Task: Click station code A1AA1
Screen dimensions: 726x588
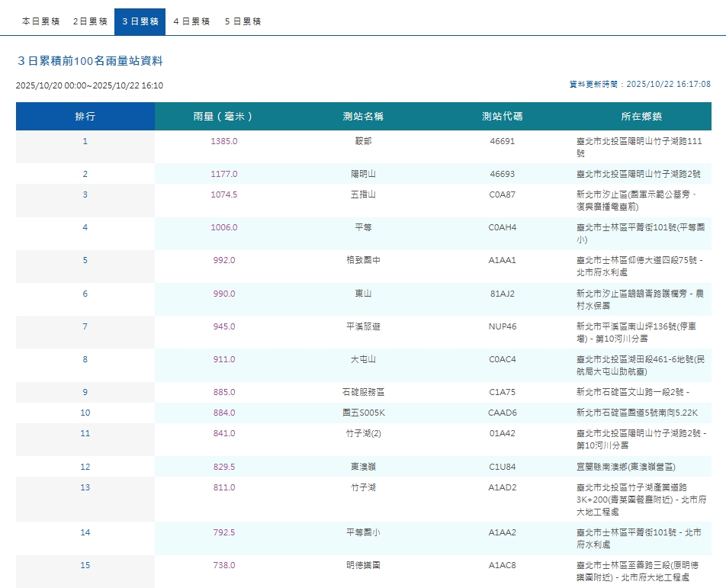Action: pos(503,260)
